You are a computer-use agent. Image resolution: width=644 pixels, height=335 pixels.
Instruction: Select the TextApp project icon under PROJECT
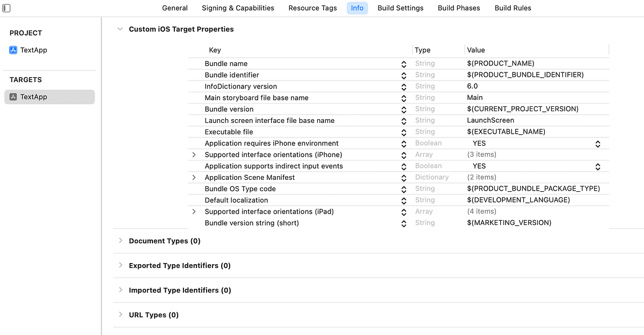13,50
